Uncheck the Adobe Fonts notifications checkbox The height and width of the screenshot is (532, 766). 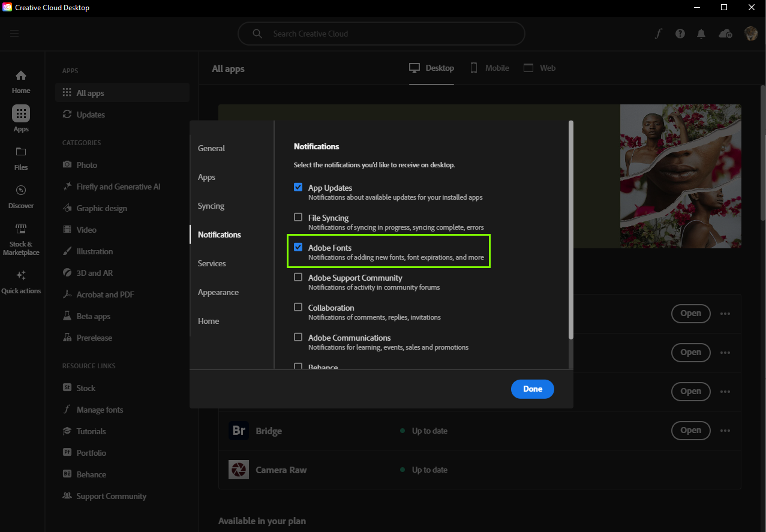298,247
